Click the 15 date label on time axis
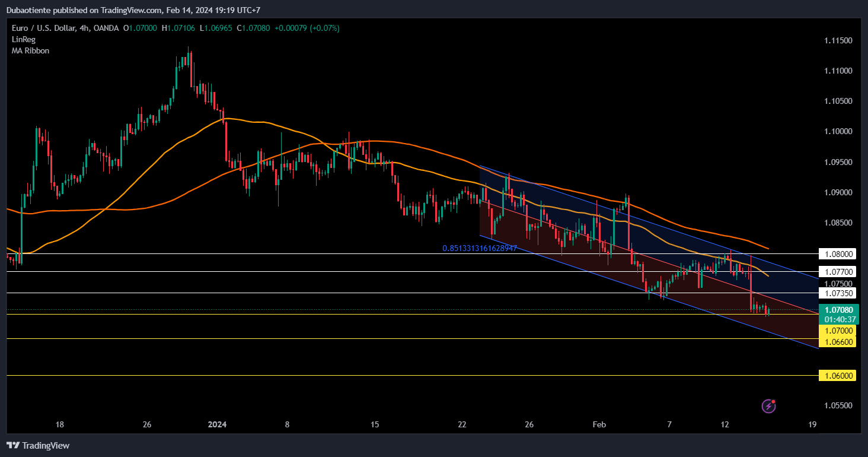The image size is (868, 457). coord(374,424)
